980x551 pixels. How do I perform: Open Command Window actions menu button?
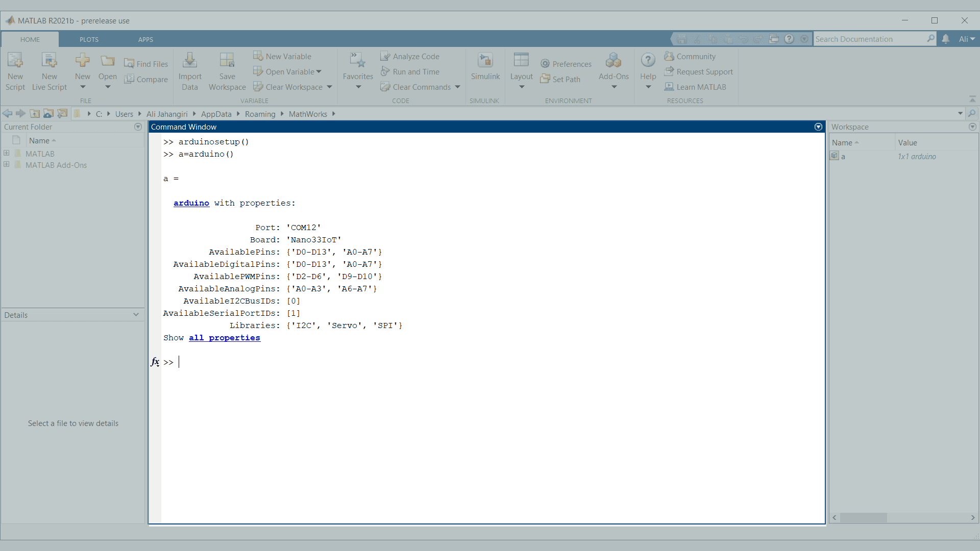click(818, 127)
